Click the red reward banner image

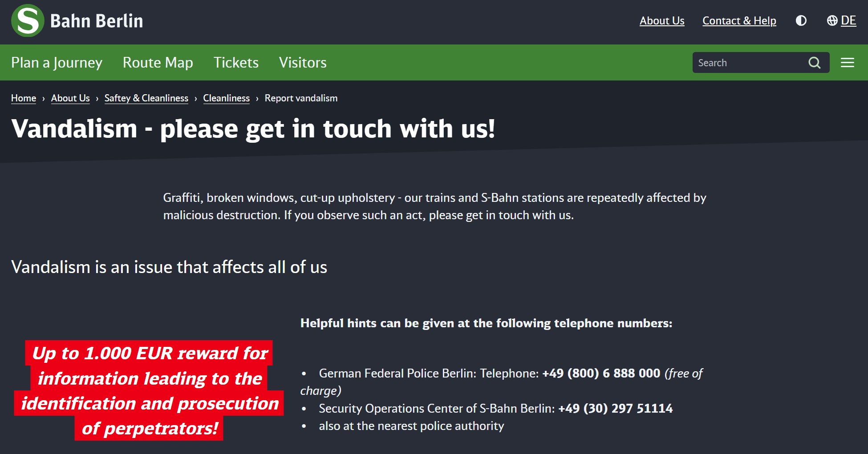coord(149,390)
